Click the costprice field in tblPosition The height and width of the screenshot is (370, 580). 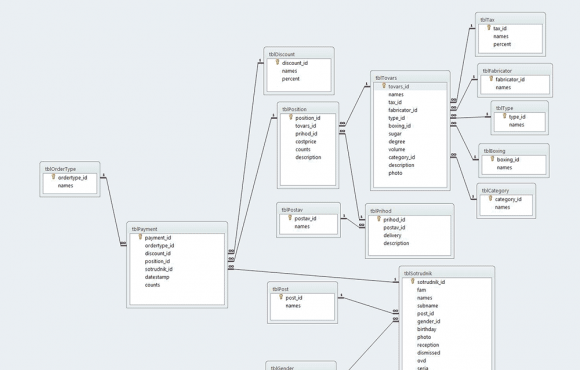coord(306,142)
